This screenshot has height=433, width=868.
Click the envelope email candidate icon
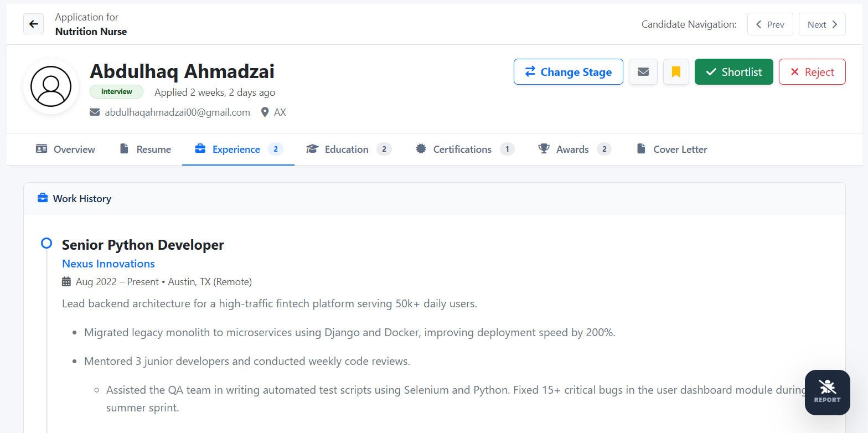[643, 72]
